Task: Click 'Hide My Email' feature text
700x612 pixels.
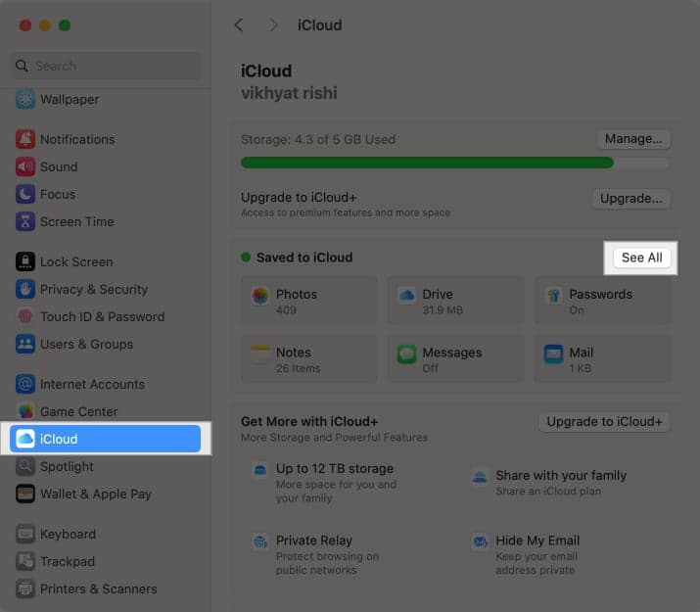Action: 537,541
